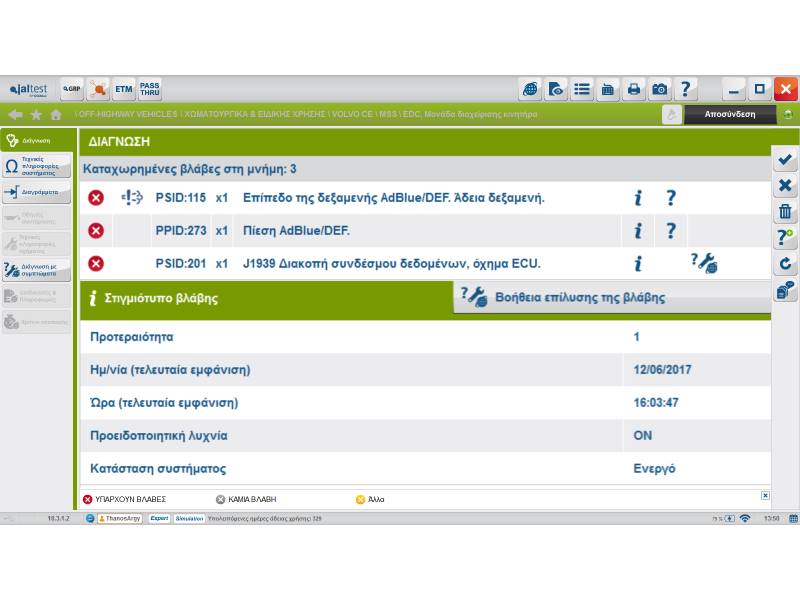Screen dimensions: 800x600
Task: Switch to Βοήθεια επίλυσης της βλάβης tab
Action: tap(580, 297)
